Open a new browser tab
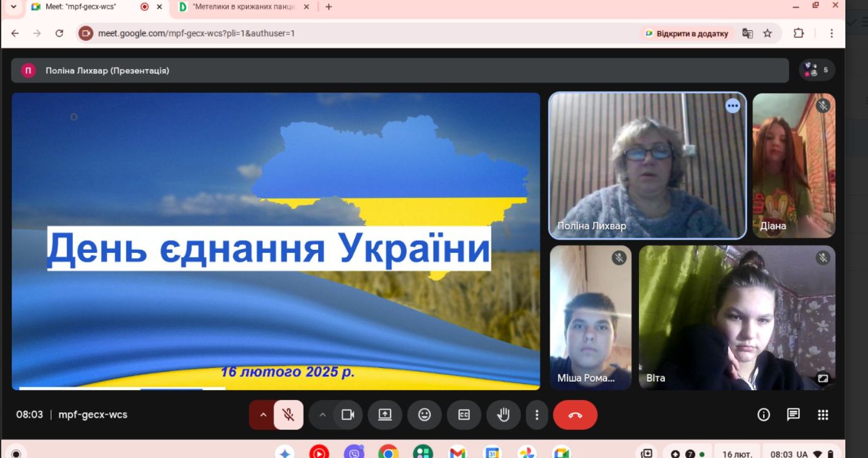The image size is (868, 458). click(328, 7)
